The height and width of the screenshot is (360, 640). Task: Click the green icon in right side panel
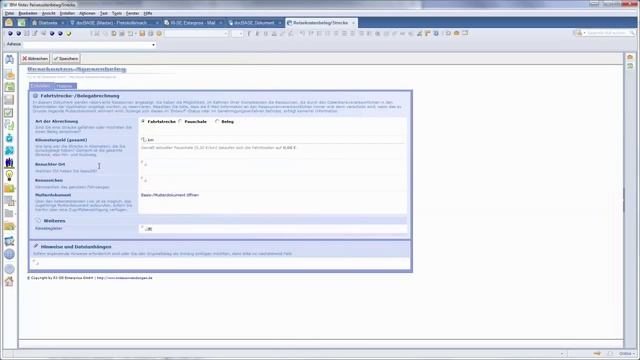point(630,66)
